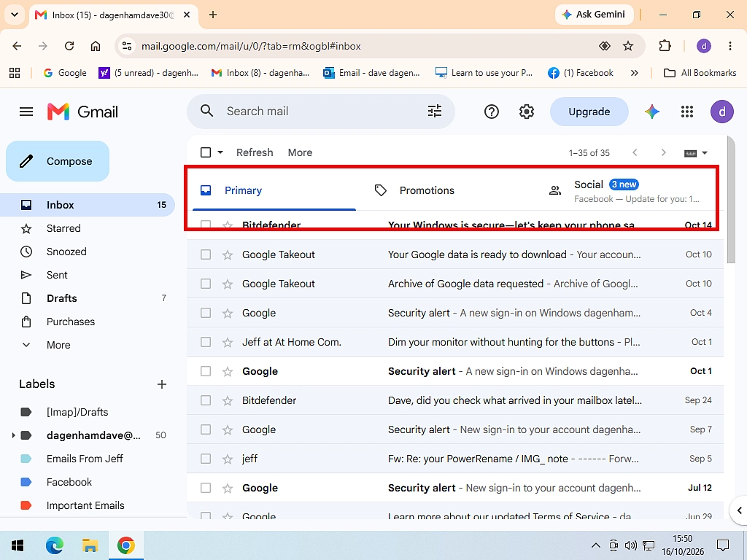This screenshot has height=560, width=747.
Task: Select the Bitdefender Sep 24 email checkbox
Action: point(205,400)
